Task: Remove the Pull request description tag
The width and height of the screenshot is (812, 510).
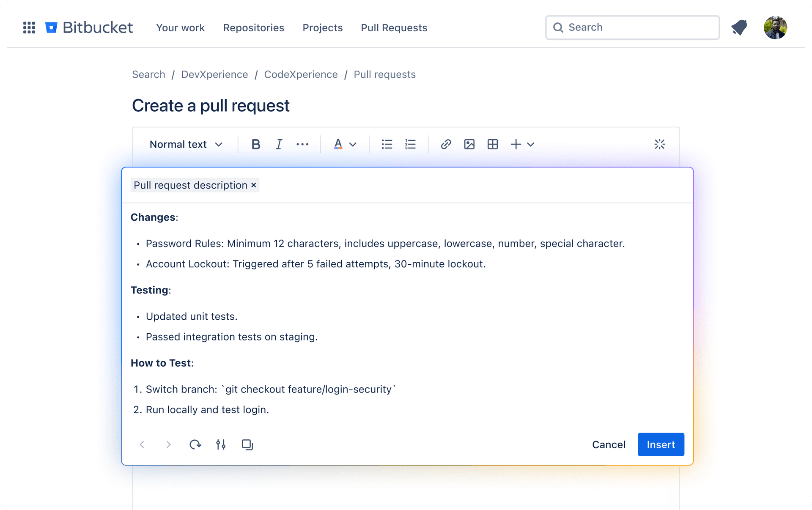Action: [x=254, y=185]
